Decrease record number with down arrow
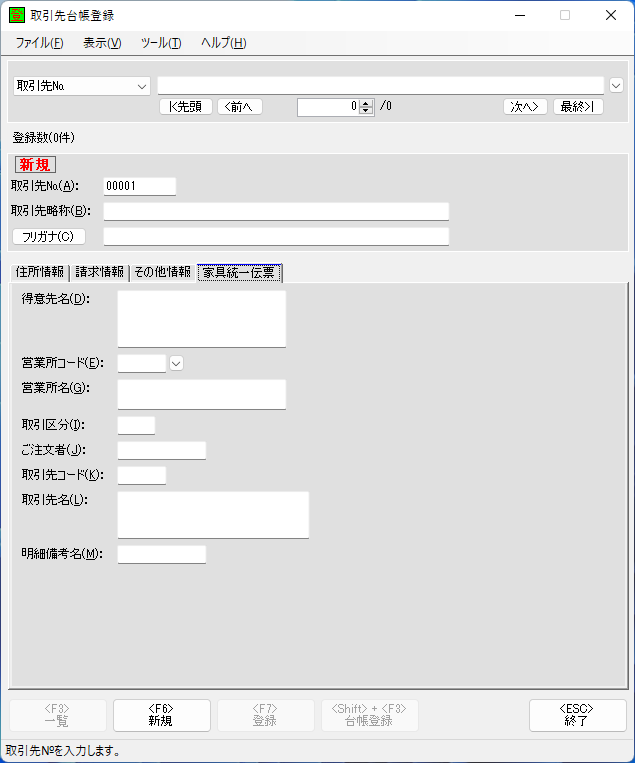This screenshot has width=635, height=763. tap(366, 110)
